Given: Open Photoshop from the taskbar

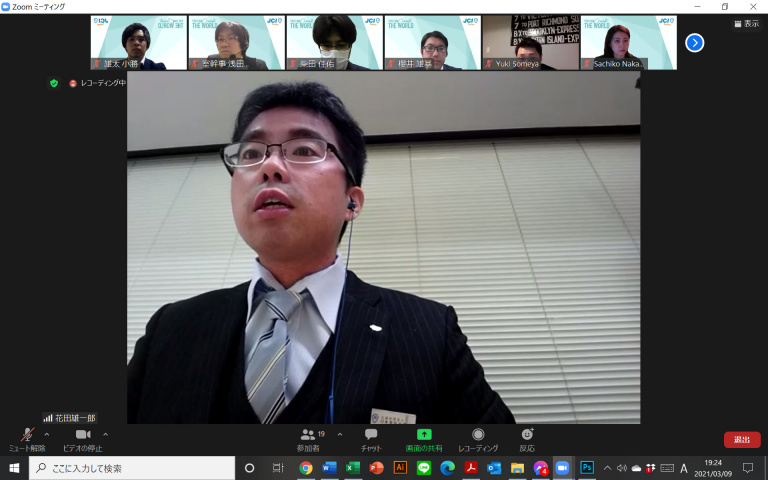Looking at the screenshot, I should 587,468.
